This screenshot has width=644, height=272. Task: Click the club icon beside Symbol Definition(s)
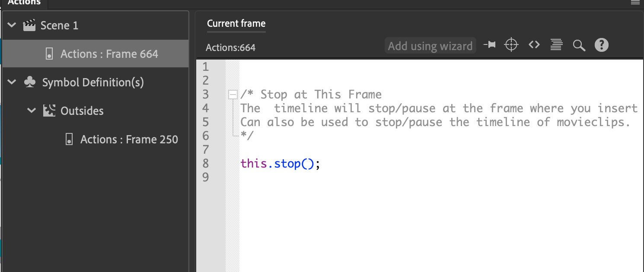click(29, 82)
